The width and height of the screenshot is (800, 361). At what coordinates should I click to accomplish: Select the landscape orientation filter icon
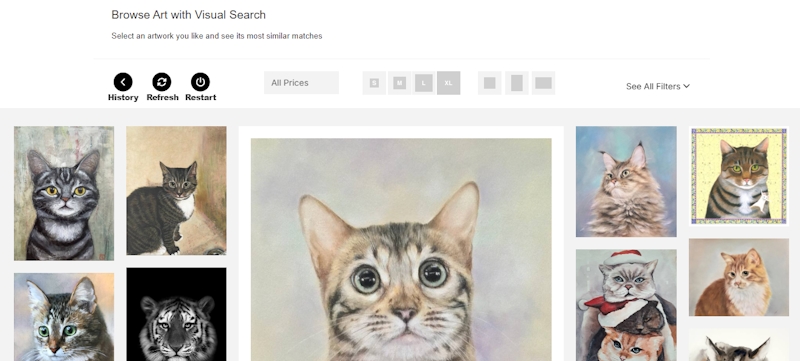[543, 83]
